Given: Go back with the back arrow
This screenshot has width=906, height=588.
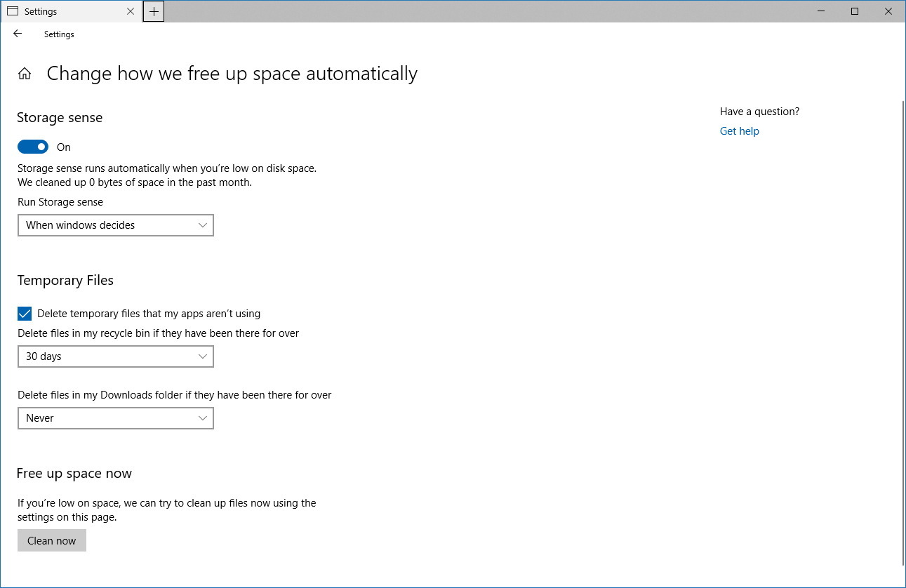Looking at the screenshot, I should (x=18, y=34).
